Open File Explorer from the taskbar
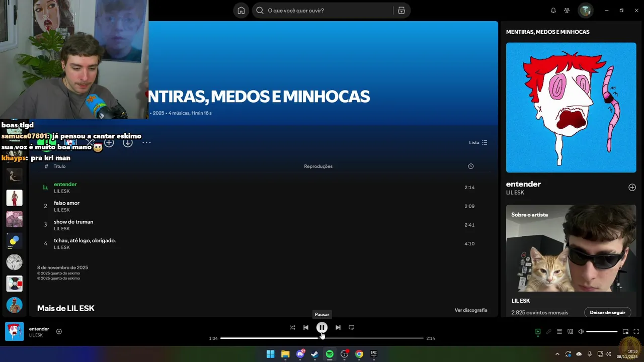This screenshot has height=362, width=644. [285, 354]
